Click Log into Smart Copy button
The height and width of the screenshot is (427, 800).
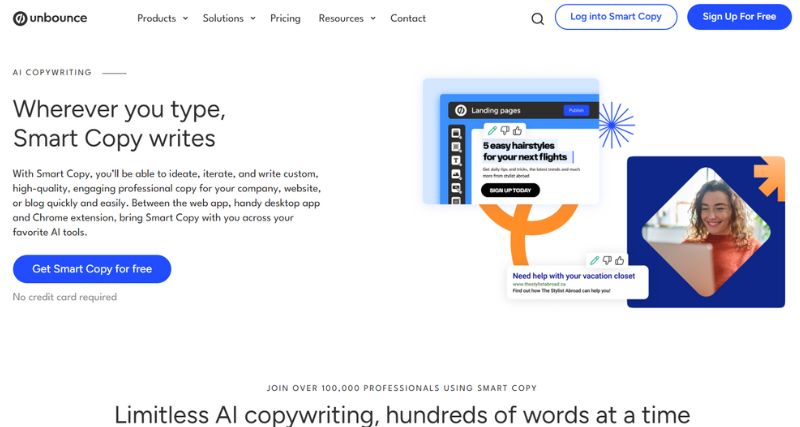(x=616, y=17)
